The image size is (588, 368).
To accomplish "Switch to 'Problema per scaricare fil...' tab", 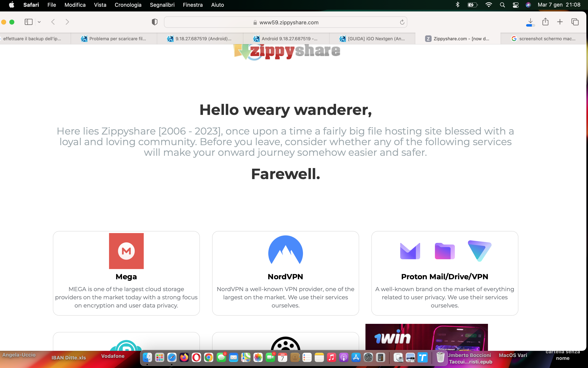I will tap(114, 38).
